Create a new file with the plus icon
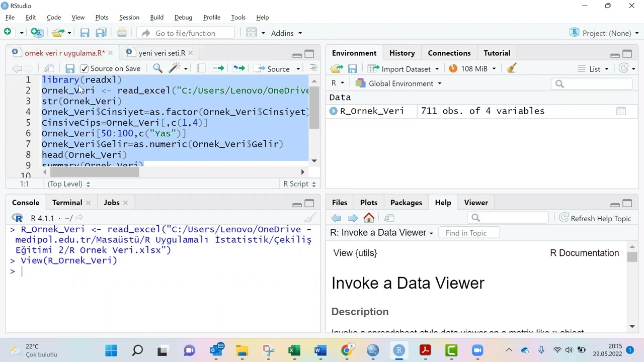Screen dimensions: 644x362 8,33
